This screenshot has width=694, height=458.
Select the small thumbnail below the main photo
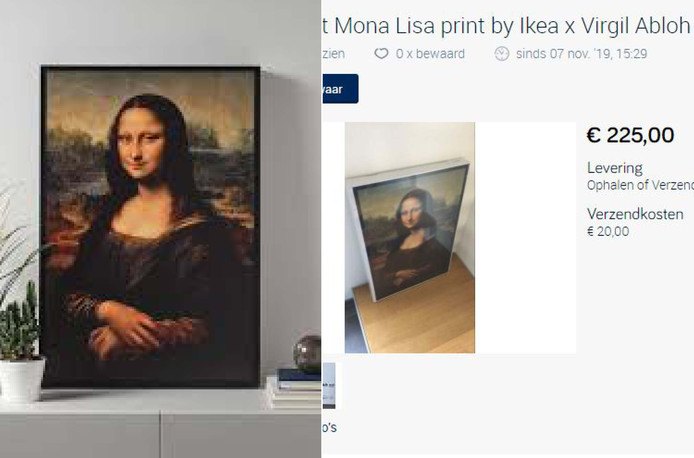329,385
